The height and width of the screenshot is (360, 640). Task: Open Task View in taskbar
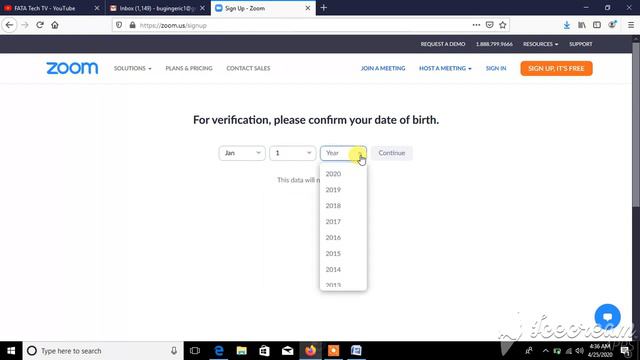point(195,351)
